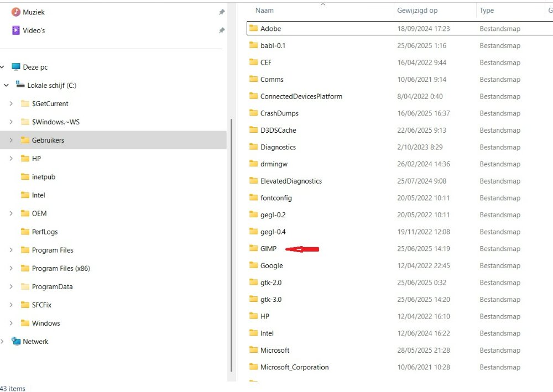Click the pin icon beside Muziek
The image size is (553, 392).
(x=222, y=12)
